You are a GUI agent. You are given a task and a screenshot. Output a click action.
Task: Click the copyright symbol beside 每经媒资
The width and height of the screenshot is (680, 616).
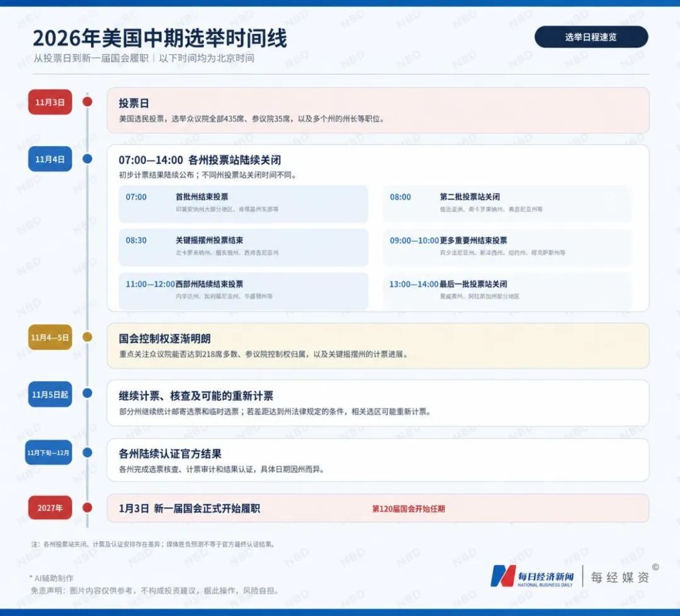[x=655, y=567]
